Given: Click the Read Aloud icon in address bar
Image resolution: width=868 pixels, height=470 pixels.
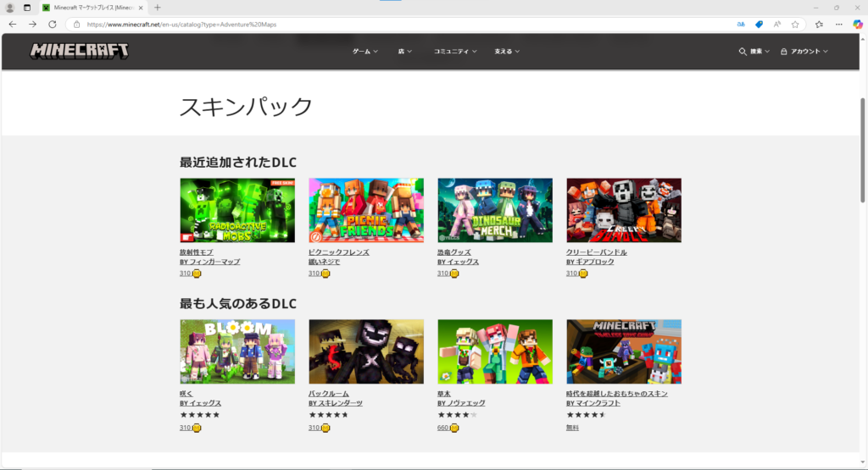Looking at the screenshot, I should click(x=777, y=25).
